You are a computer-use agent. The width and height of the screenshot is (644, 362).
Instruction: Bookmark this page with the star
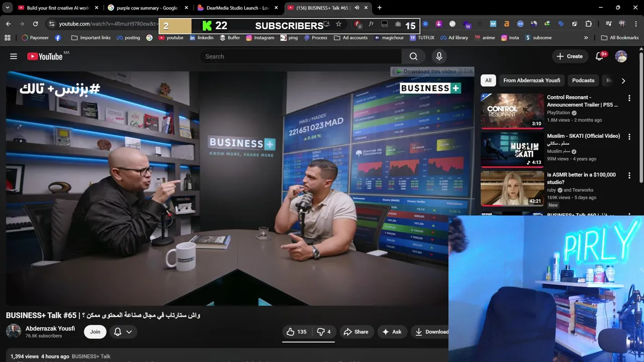pyautogui.click(x=339, y=24)
